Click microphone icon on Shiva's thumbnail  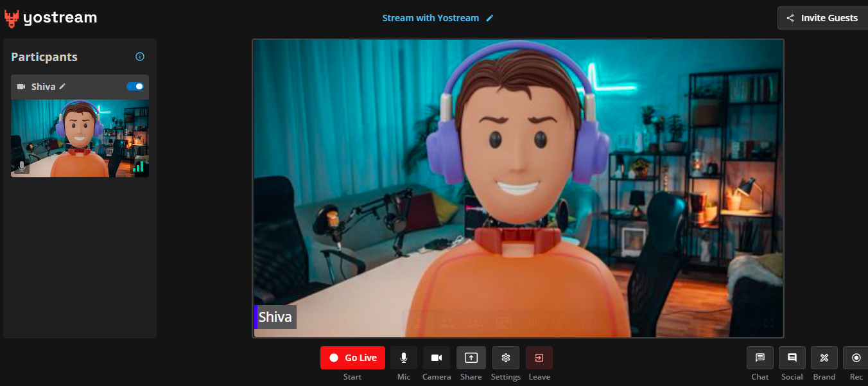coord(22,166)
